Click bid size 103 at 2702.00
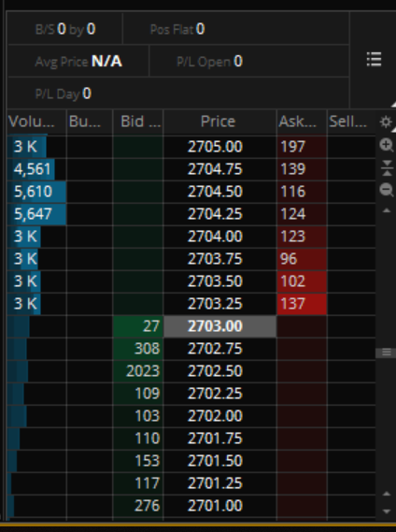396x532 pixels. (x=138, y=416)
